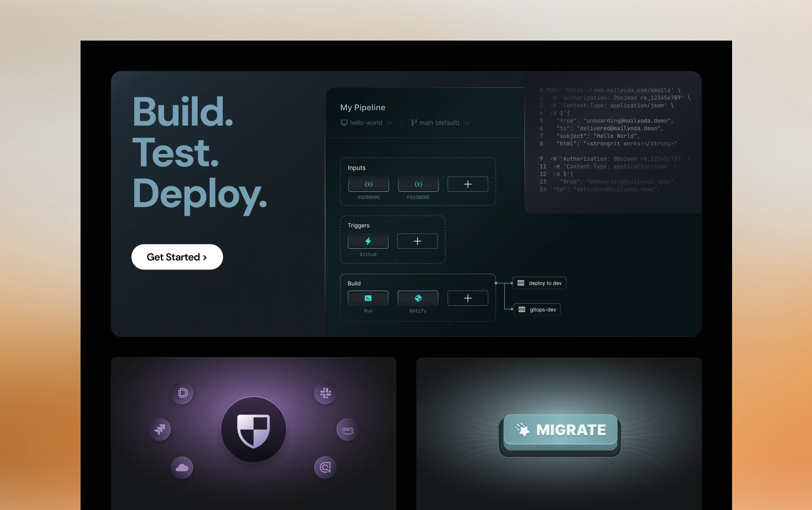The width and height of the screenshot is (812, 510).
Task: Select the Github trigger lightning icon
Action: pos(368,241)
